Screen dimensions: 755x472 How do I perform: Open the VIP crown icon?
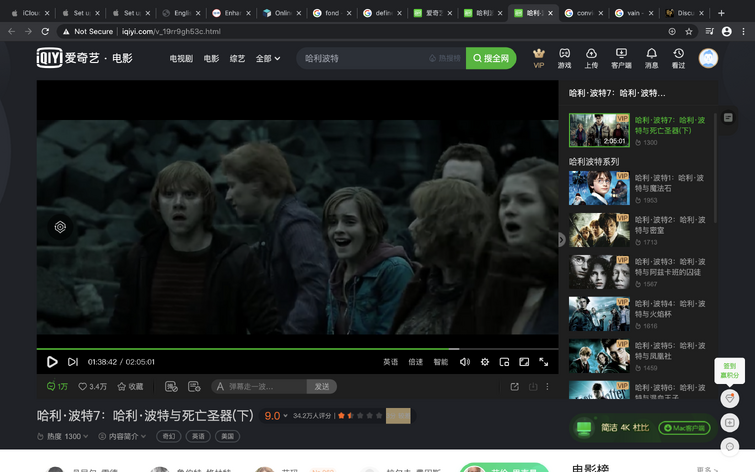(538, 58)
